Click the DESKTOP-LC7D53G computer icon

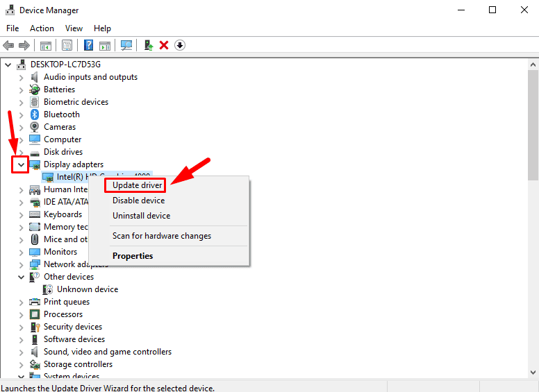[22, 65]
